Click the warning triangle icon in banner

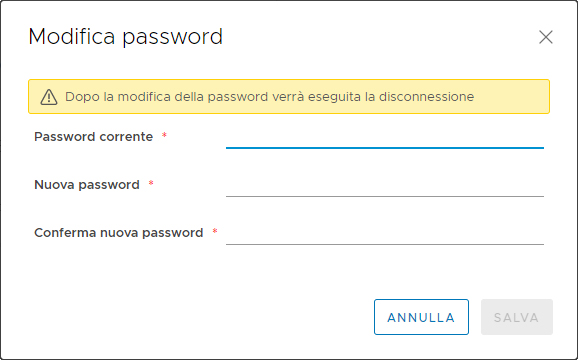49,97
